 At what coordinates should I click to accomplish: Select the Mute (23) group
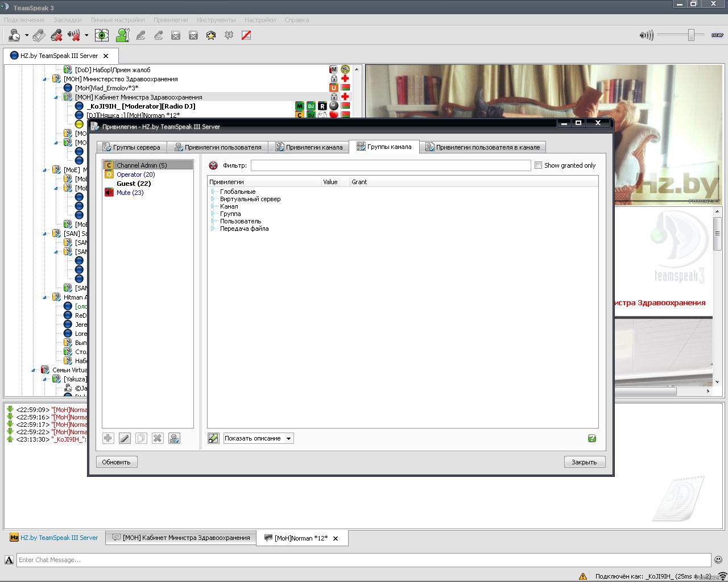click(130, 193)
